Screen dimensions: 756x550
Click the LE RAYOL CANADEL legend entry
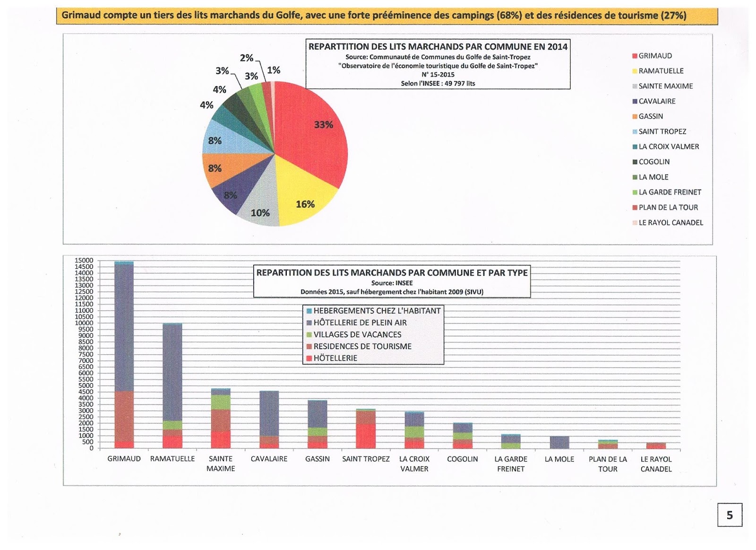point(668,222)
